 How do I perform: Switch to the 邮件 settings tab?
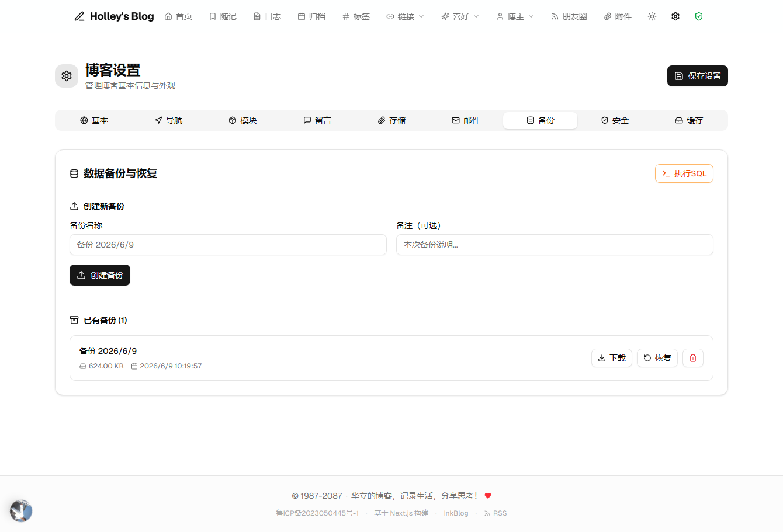[466, 120]
